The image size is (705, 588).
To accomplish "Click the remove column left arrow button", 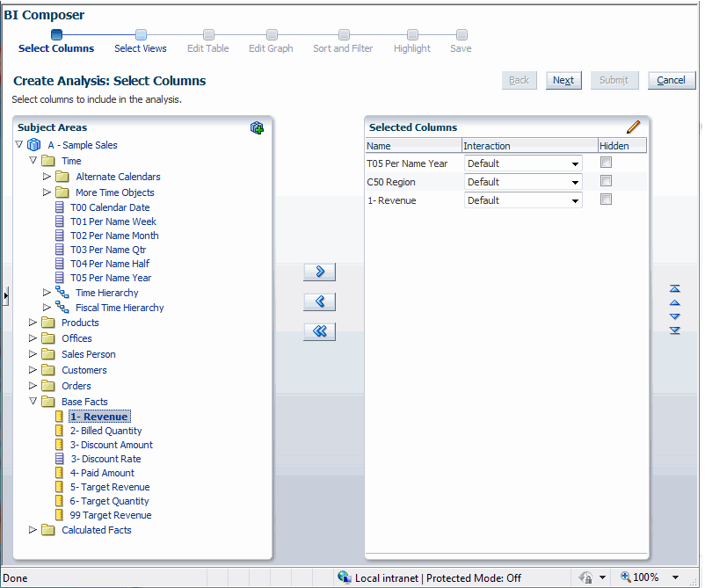I will point(319,301).
